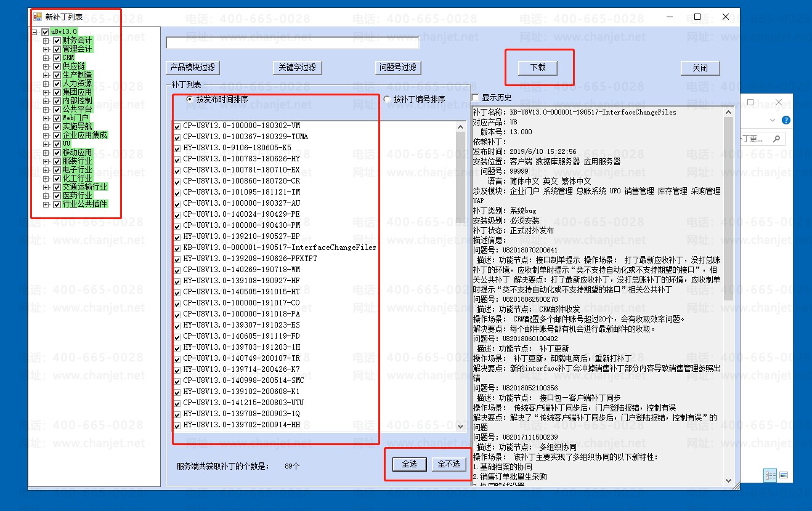The width and height of the screenshot is (812, 511).
Task: Uncheck patch HY-U8V13.0-139702-200914-HH
Action: 177,425
